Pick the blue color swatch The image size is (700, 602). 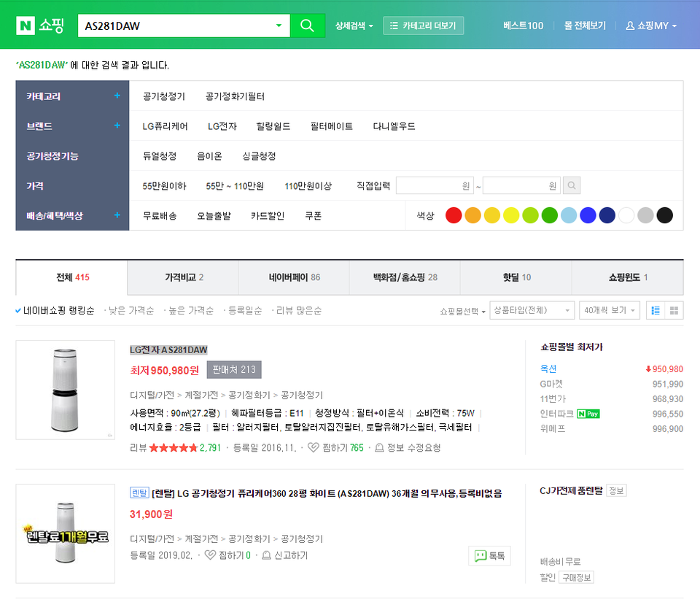coord(588,215)
